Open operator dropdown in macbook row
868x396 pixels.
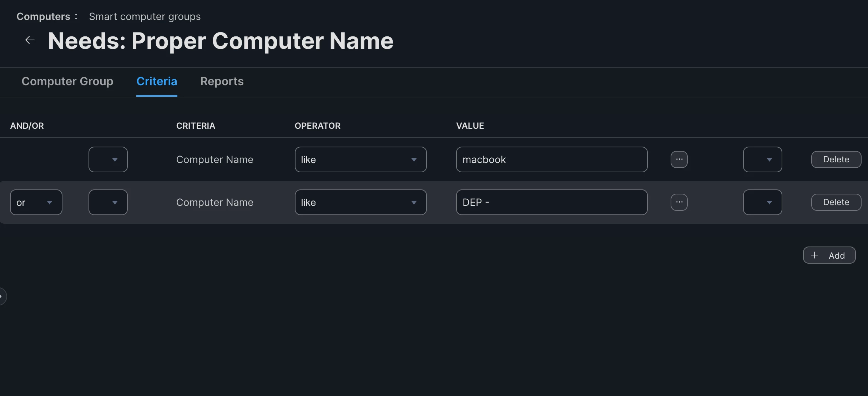pos(360,159)
